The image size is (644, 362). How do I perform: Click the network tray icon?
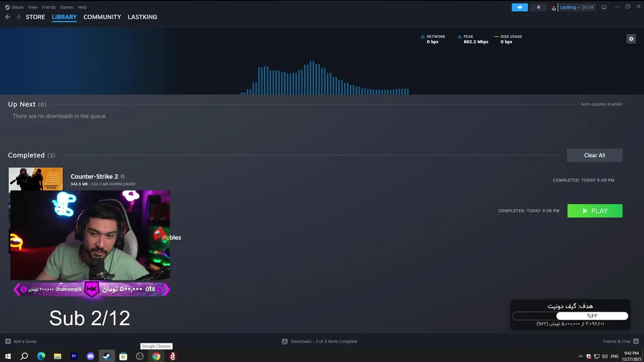596,356
